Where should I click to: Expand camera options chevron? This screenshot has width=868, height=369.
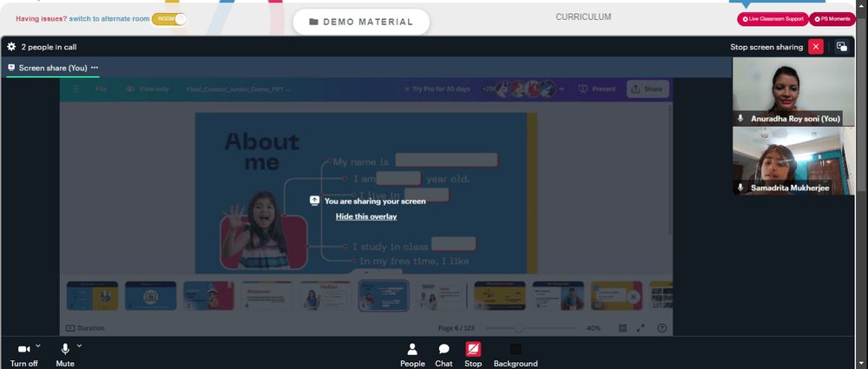pos(38,346)
